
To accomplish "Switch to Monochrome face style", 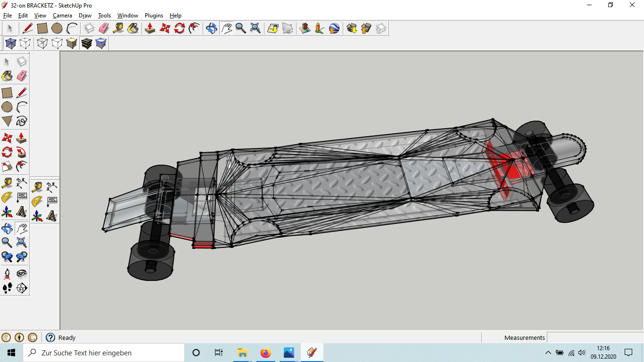I will click(101, 44).
